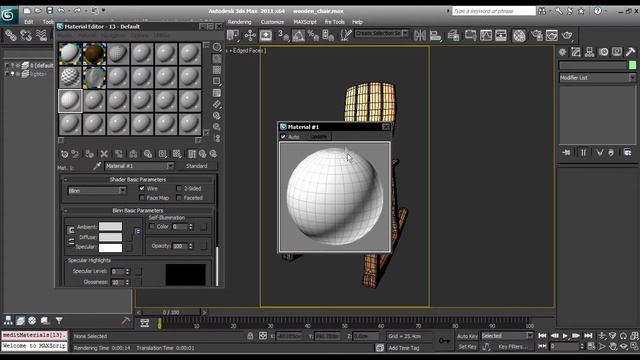Screen dimensions: 640x360
Task: Open the Create Selection Set dropdown
Action: 381,33
